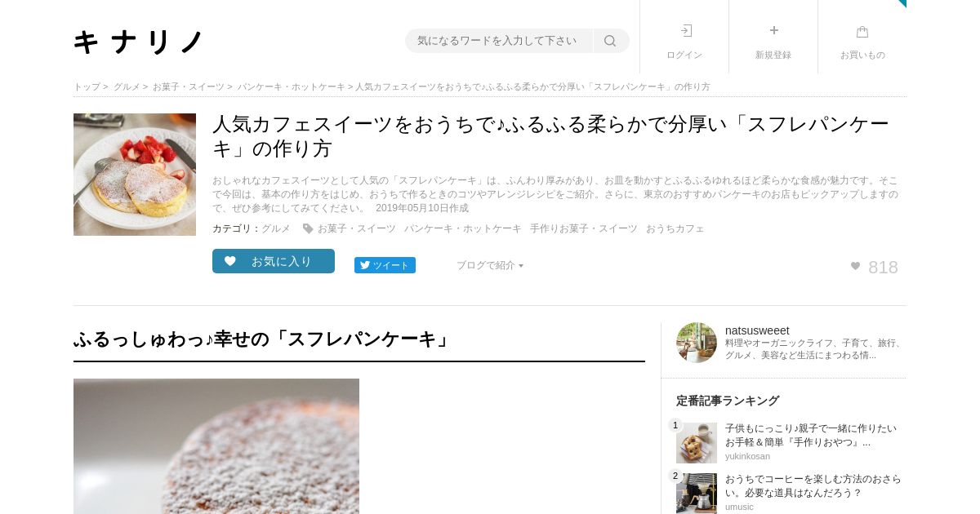Select the 手作りお菓子・スイーツ tag
980x514 pixels.
tap(584, 228)
